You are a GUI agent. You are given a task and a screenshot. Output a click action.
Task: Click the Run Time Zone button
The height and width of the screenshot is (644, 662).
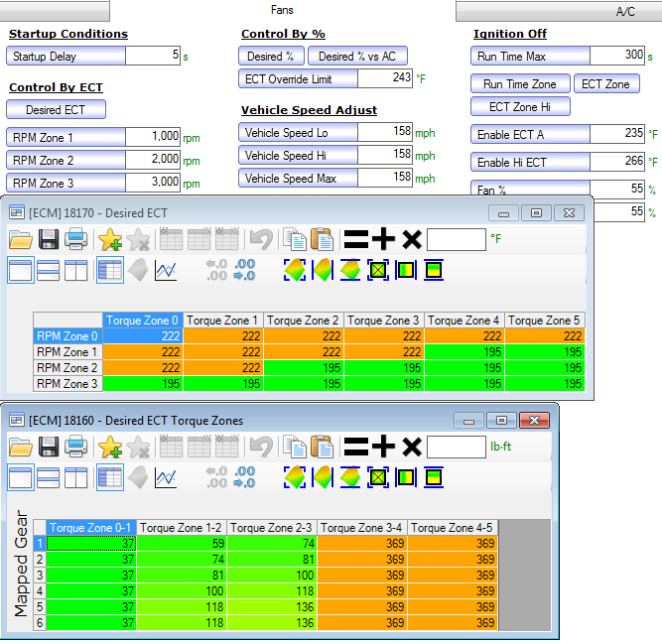point(520,84)
